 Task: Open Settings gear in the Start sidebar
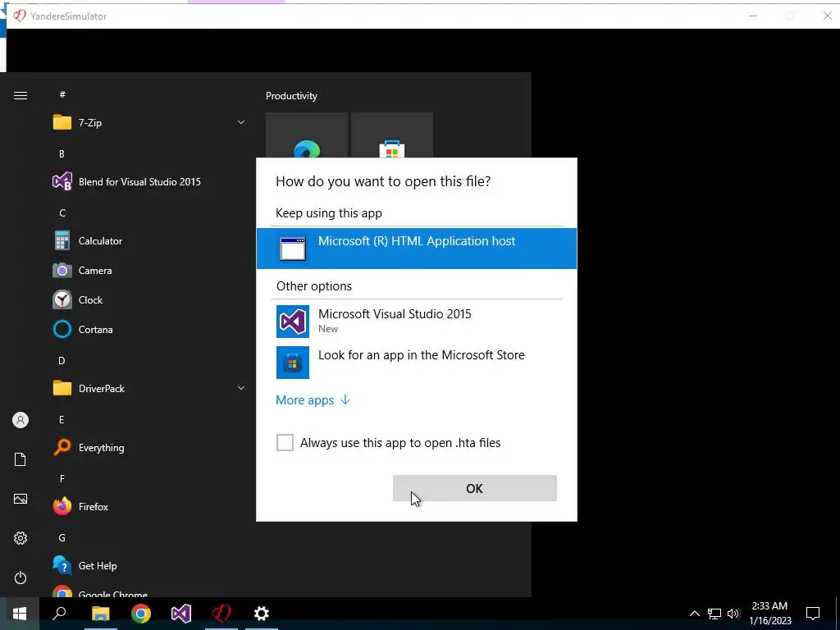coord(21,538)
